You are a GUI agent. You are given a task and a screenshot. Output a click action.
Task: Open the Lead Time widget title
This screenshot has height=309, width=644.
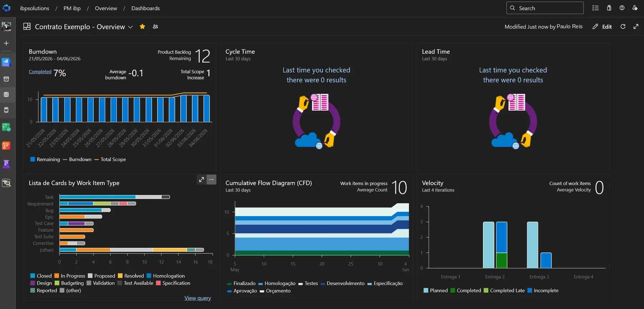436,51
